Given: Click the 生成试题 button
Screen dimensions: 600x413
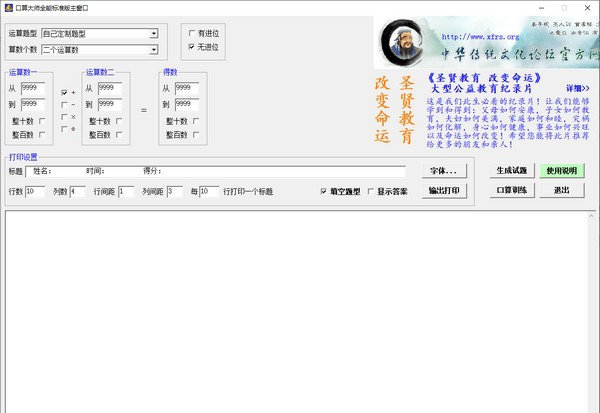Looking at the screenshot, I should click(512, 171).
